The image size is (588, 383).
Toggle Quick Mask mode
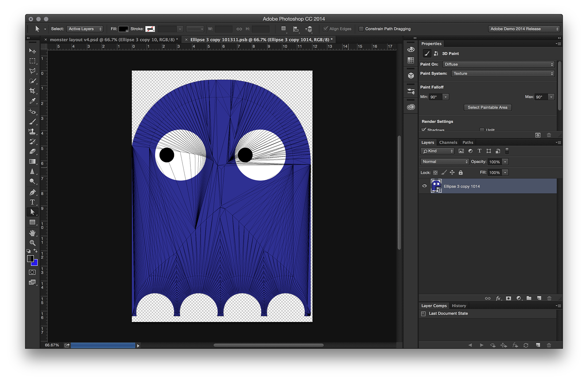32,272
